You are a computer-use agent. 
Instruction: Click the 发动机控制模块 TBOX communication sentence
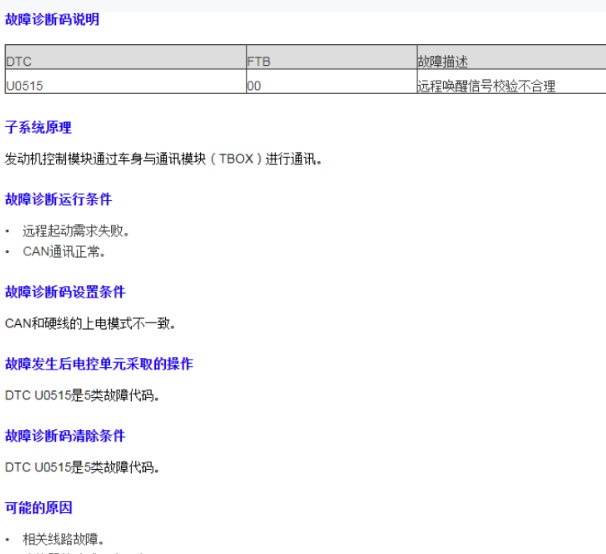(163, 159)
